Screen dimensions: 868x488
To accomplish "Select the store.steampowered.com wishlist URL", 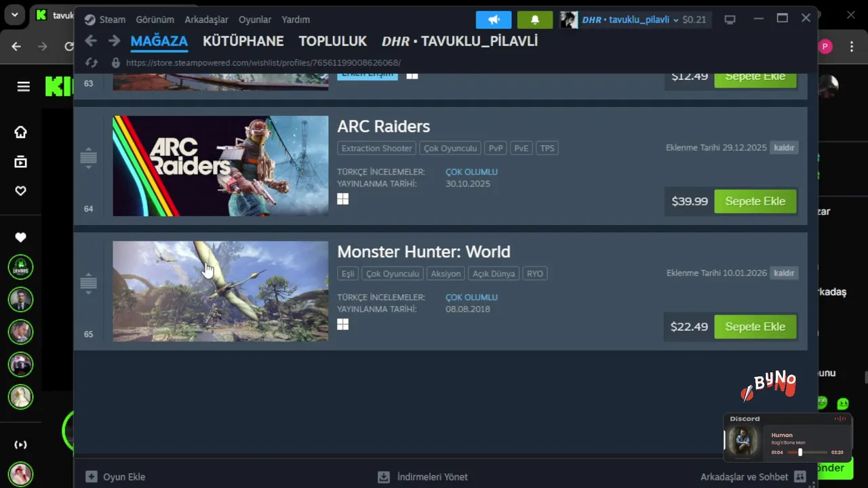I will [x=263, y=62].
